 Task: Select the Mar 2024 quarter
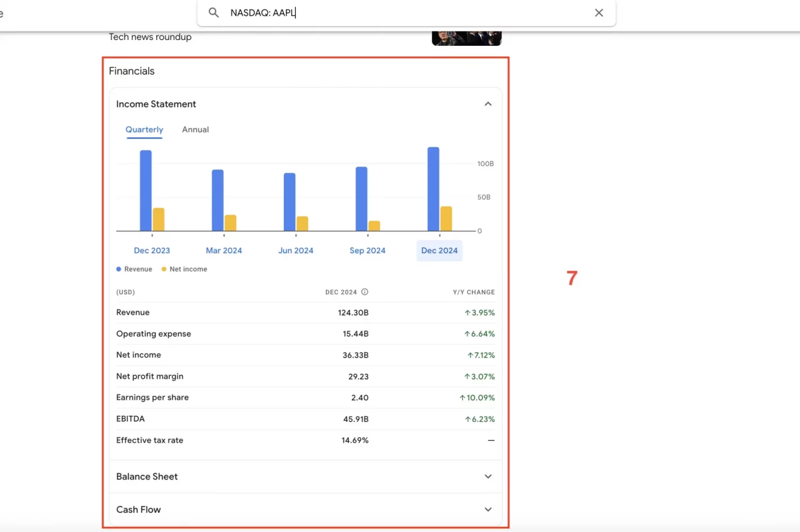(x=224, y=251)
